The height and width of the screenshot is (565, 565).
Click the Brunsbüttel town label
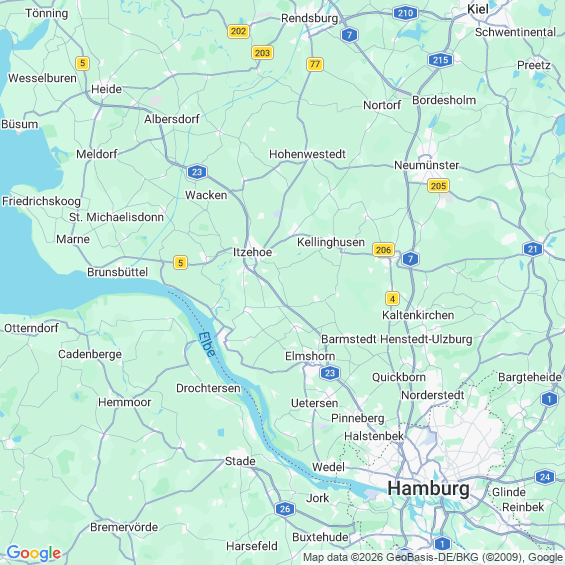[x=117, y=272]
